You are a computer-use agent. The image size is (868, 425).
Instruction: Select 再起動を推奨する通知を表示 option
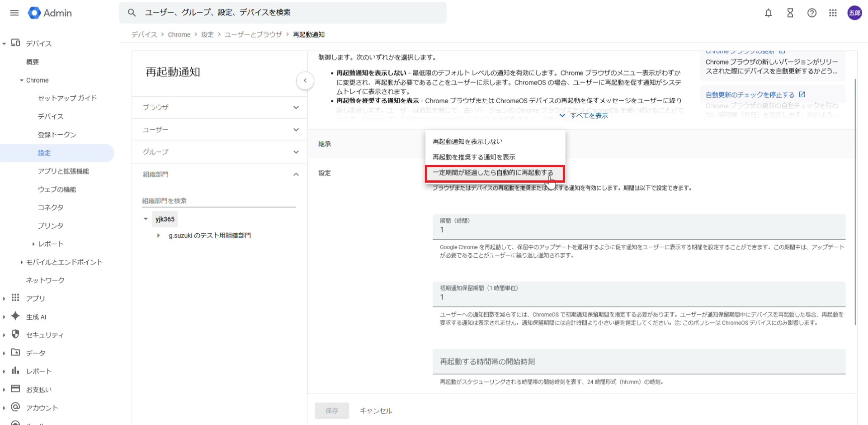point(474,157)
